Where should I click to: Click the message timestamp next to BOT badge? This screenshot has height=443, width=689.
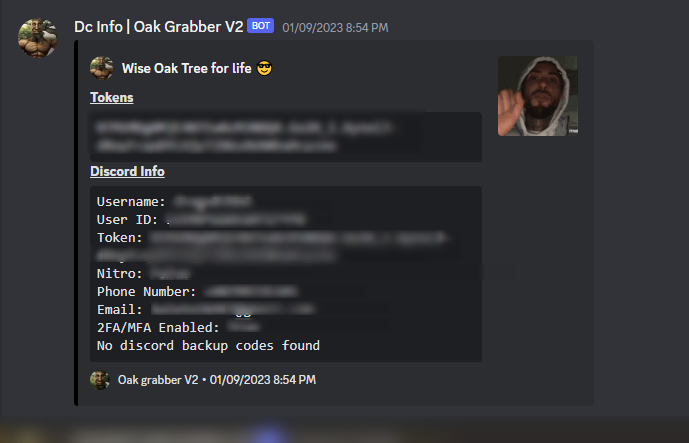click(x=335, y=28)
